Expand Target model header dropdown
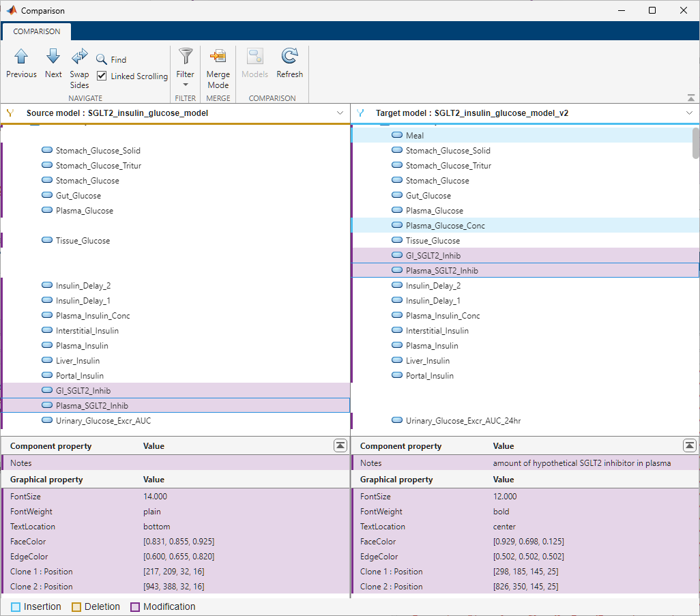This screenshot has height=616, width=700. (x=689, y=113)
